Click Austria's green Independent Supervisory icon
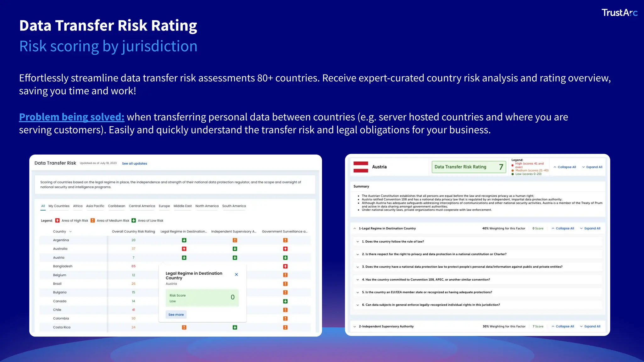This screenshot has height=362, width=644. coord(235,258)
